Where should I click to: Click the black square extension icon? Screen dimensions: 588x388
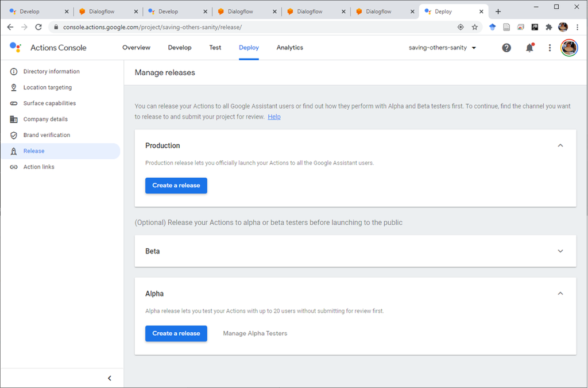click(535, 27)
